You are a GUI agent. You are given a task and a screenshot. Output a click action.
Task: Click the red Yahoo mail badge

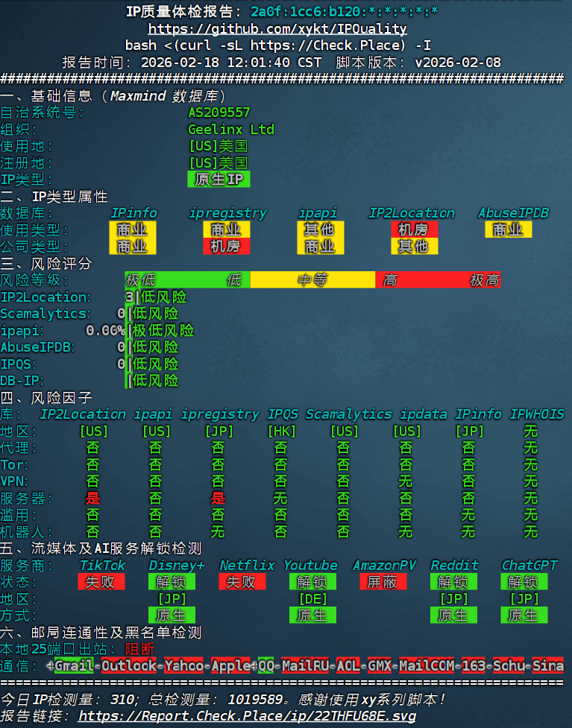click(183, 666)
